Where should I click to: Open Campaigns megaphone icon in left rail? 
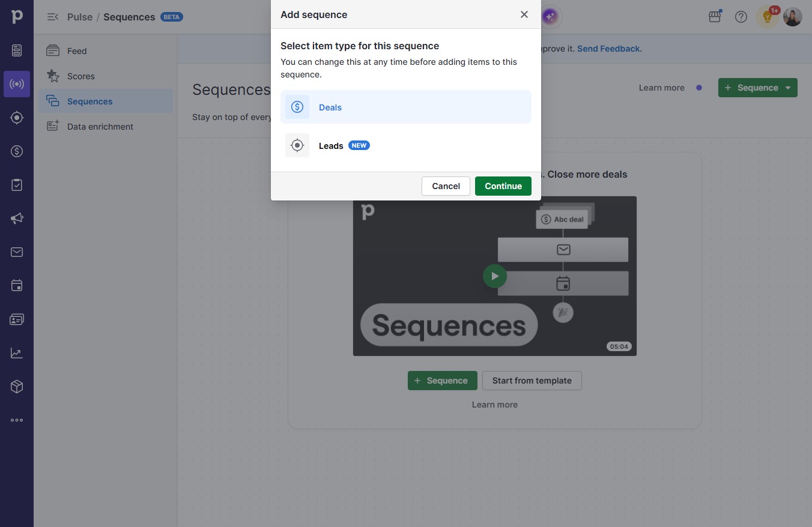(17, 218)
